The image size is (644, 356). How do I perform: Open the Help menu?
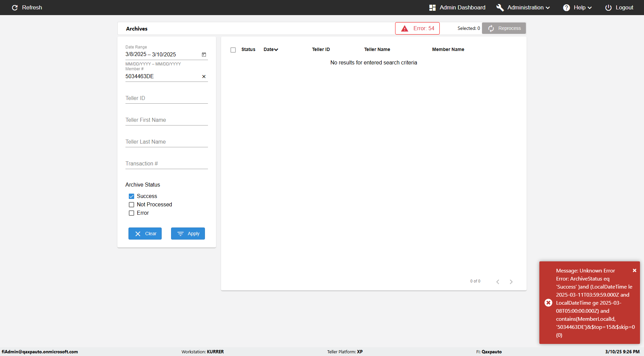click(578, 7)
